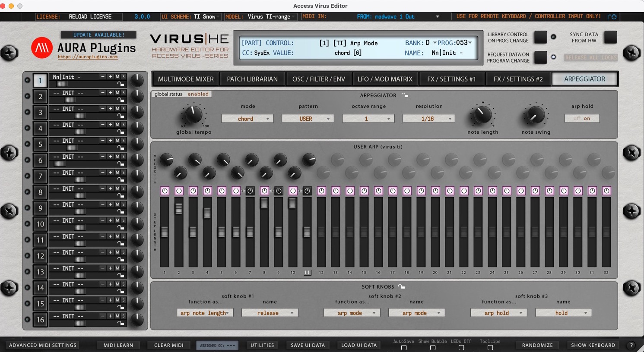Click the RANDOMIZE button
Viewport: 644px width, 352px height.
point(537,345)
